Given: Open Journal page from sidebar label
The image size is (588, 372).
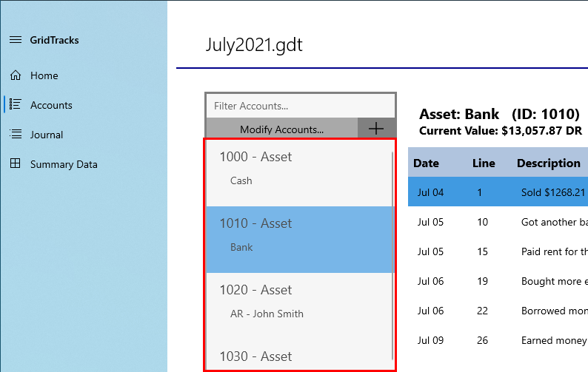Looking at the screenshot, I should point(47,135).
